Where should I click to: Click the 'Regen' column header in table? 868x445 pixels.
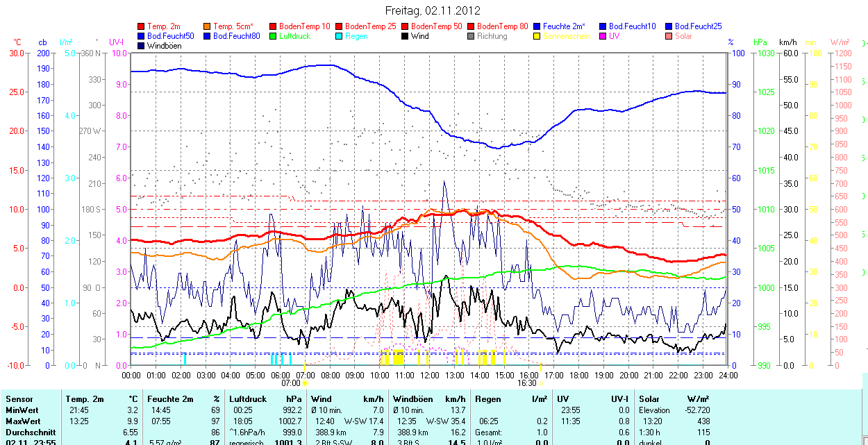tap(487, 399)
